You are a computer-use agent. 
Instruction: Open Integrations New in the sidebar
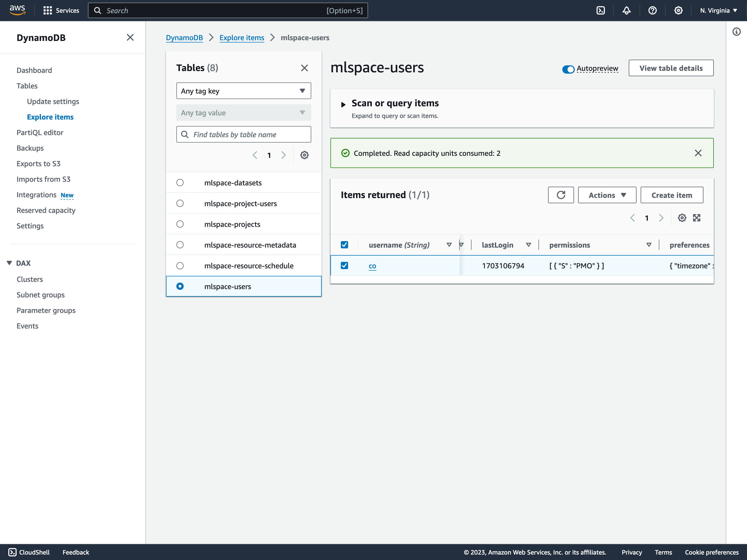45,195
